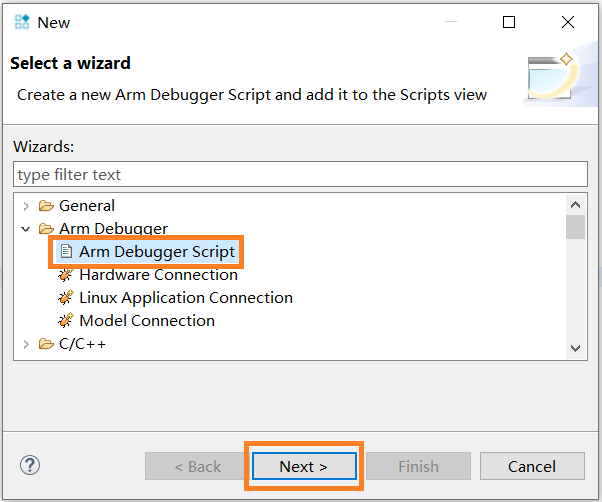
Task: Choose Linux Application Connection entry
Action: 185,298
